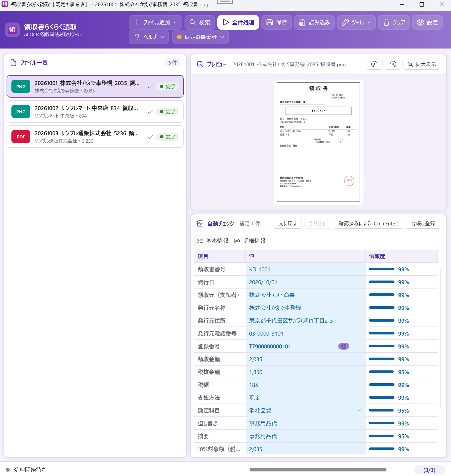Image resolution: width=451 pixels, height=476 pixels.
Task: Rotate preview counterclockwise icon
Action: [374, 64]
